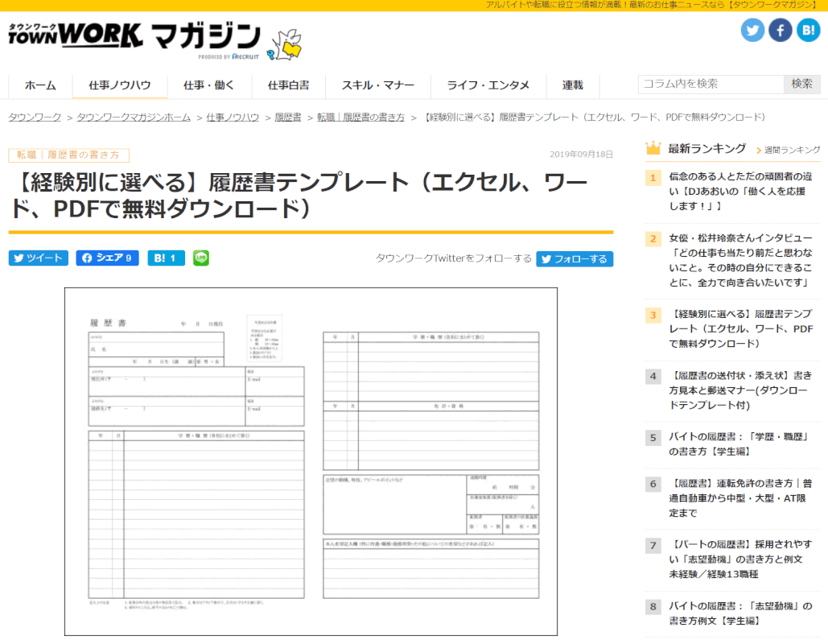Image resolution: width=828 pixels, height=644 pixels.
Task: Click the 履歴書 breadcrumb link
Action: (288, 118)
